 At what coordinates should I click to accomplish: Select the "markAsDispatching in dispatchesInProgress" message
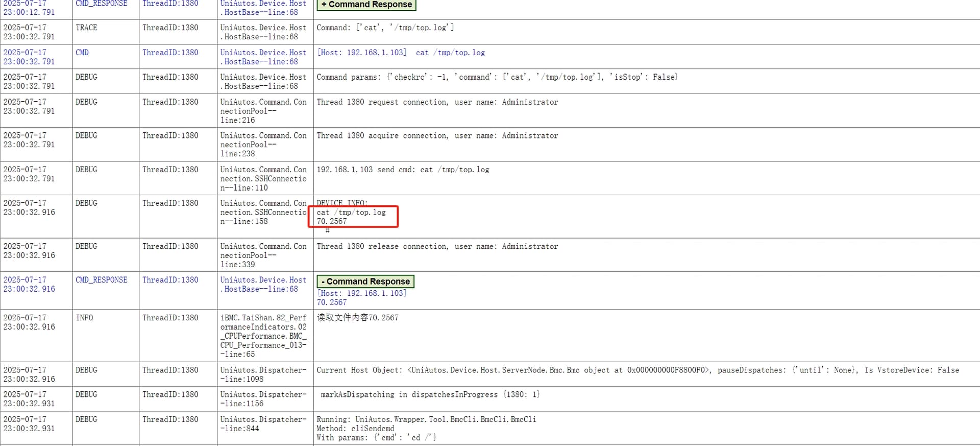click(430, 395)
